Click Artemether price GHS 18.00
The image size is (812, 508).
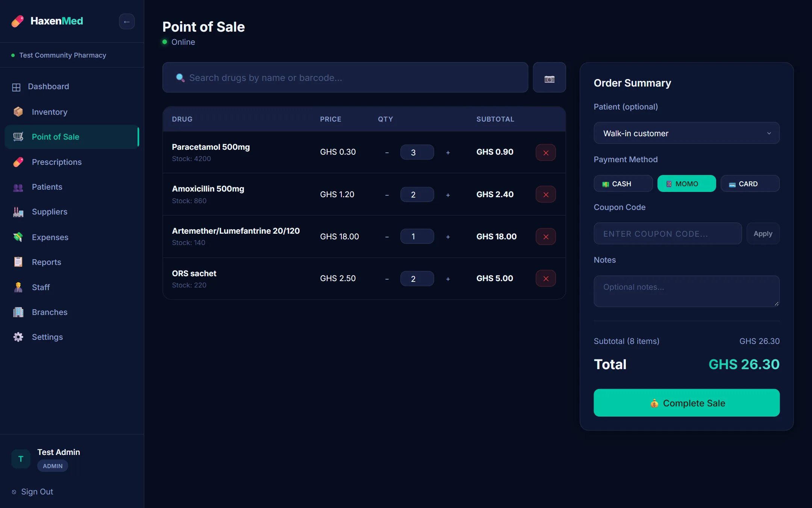tap(339, 237)
